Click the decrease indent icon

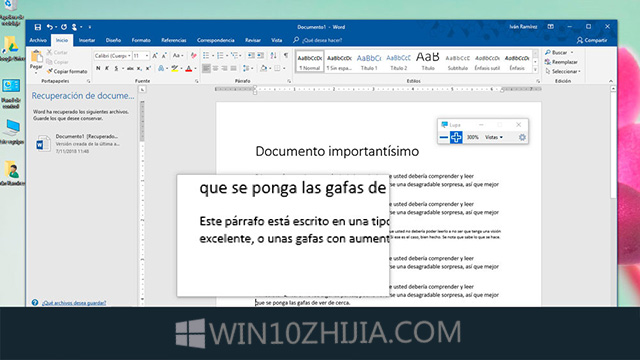point(251,56)
